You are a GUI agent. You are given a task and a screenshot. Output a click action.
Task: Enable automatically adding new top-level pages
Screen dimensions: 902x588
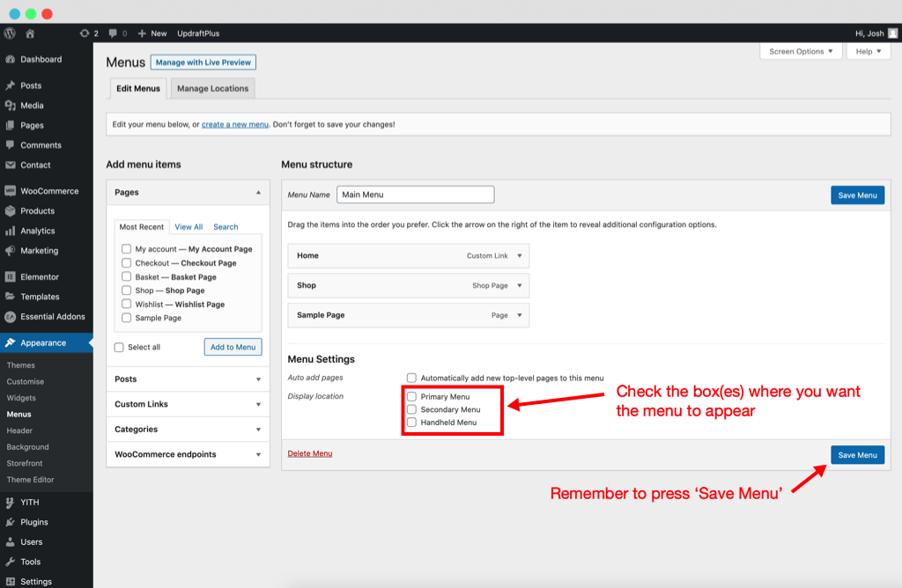[x=410, y=377]
